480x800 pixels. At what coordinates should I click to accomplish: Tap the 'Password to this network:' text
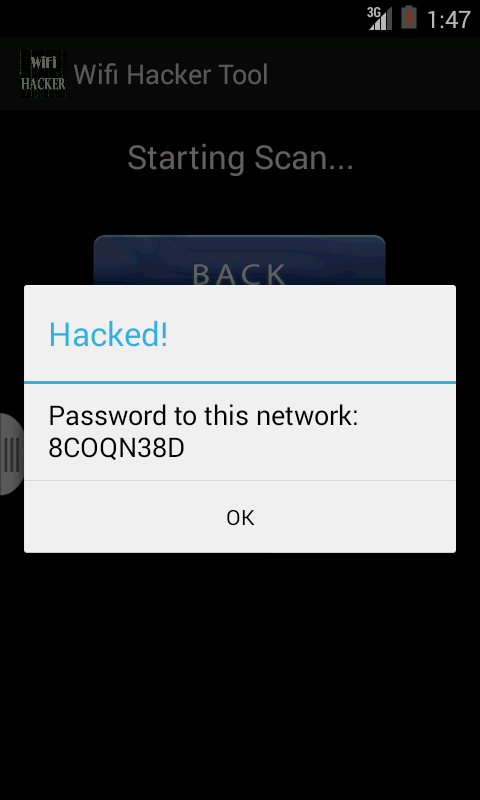(204, 416)
